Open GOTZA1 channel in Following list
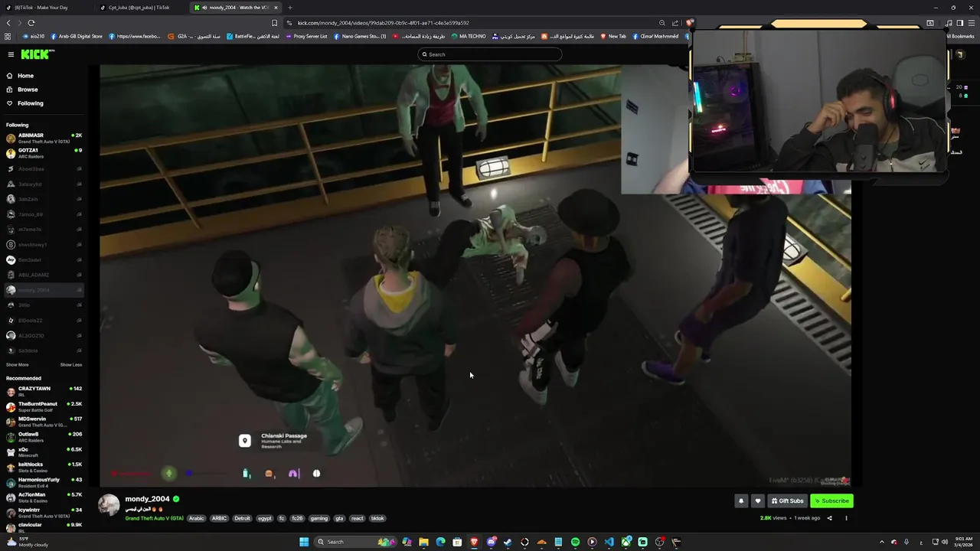This screenshot has height=551, width=980. (x=44, y=153)
